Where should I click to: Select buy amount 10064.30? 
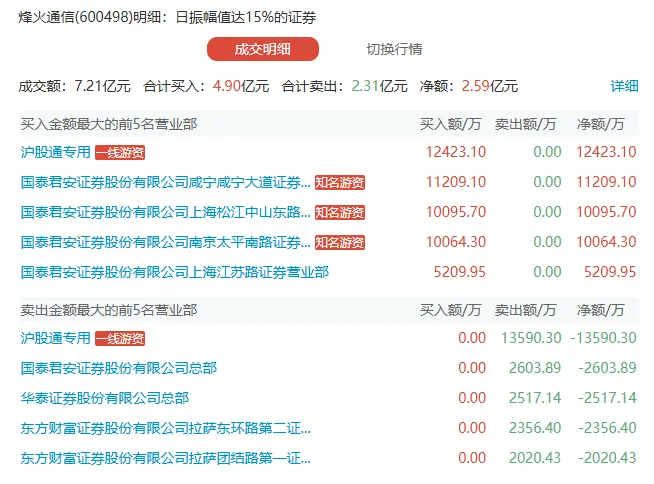coord(456,242)
